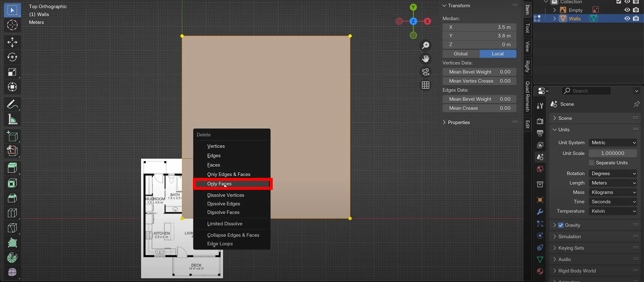Click the pan view hand icon
The height and width of the screenshot is (282, 644).
[x=426, y=59]
